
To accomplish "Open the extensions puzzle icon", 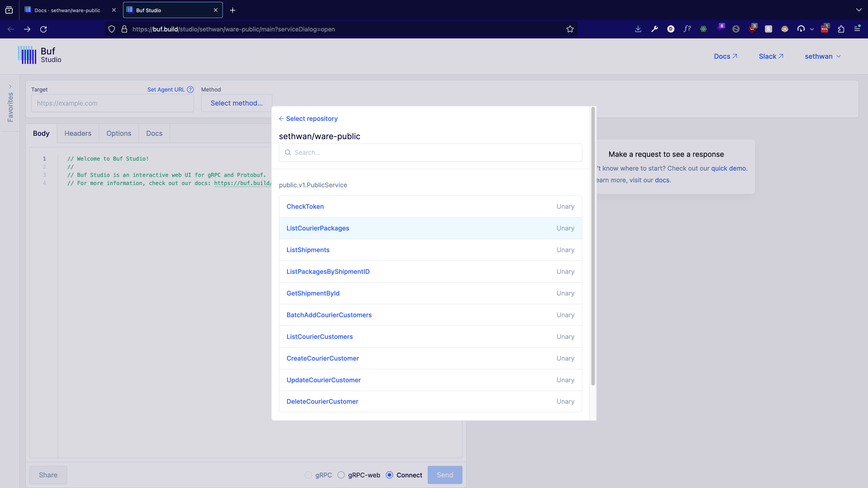I will [x=841, y=29].
